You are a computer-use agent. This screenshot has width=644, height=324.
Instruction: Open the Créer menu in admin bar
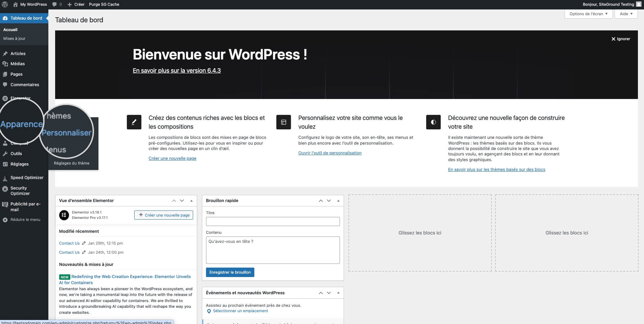[76, 4]
